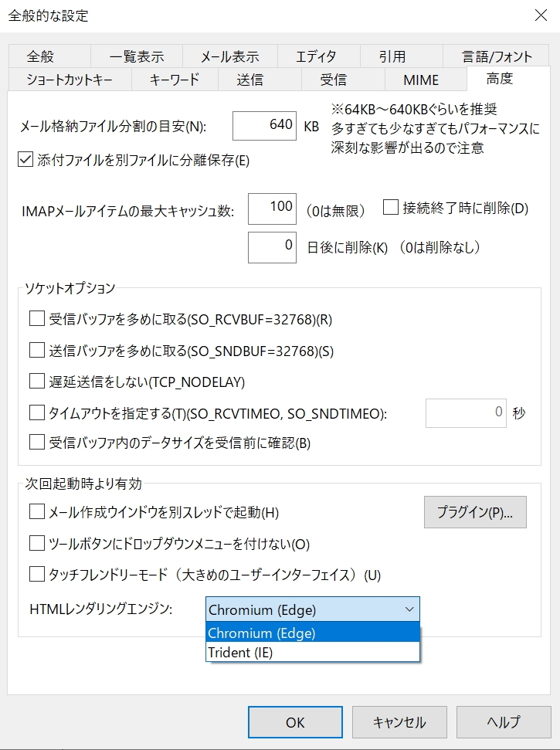The width and height of the screenshot is (560, 750).
Task: Check 受信バッファを多めに取る option
Action: point(35,319)
